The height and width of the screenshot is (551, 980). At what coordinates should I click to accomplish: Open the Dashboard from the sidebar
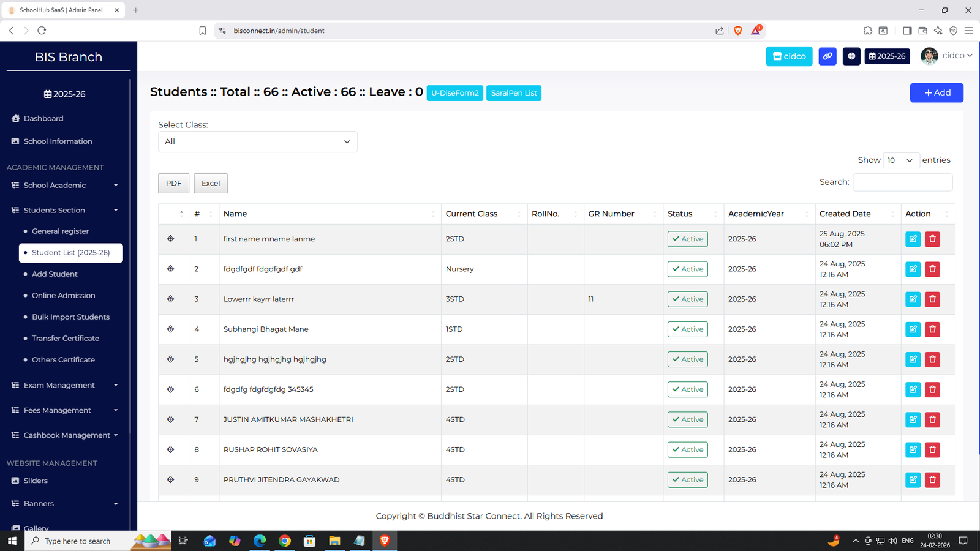(x=43, y=118)
